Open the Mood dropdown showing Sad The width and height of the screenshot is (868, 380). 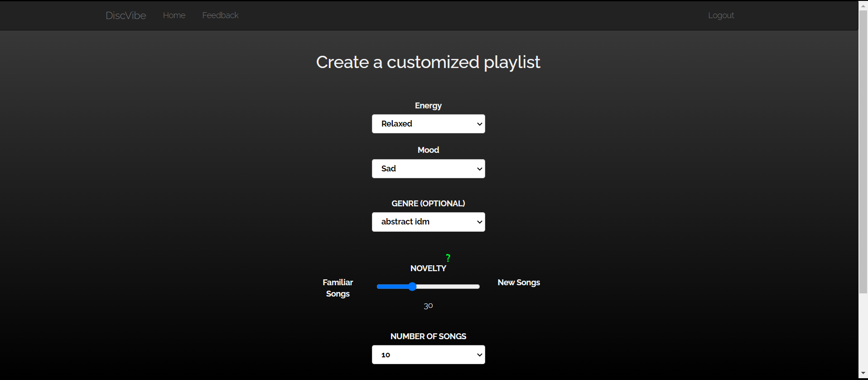(x=428, y=169)
